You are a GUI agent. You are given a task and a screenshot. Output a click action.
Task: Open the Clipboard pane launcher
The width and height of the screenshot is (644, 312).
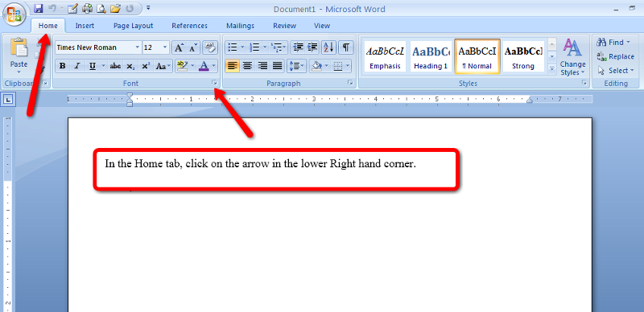click(45, 84)
